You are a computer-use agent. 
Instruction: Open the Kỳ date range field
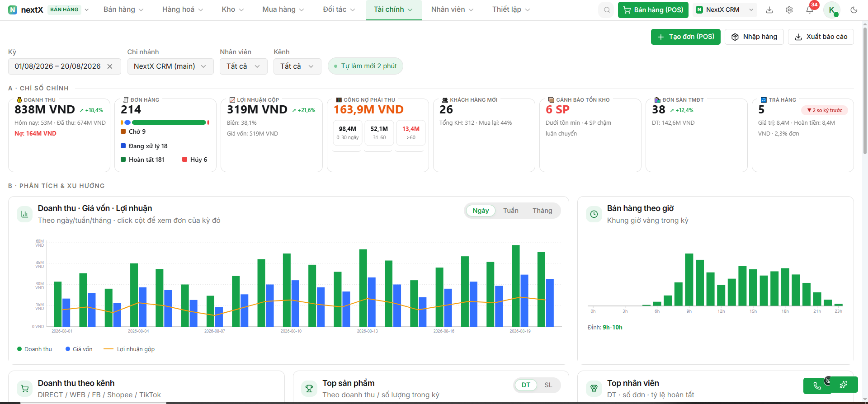coord(64,66)
